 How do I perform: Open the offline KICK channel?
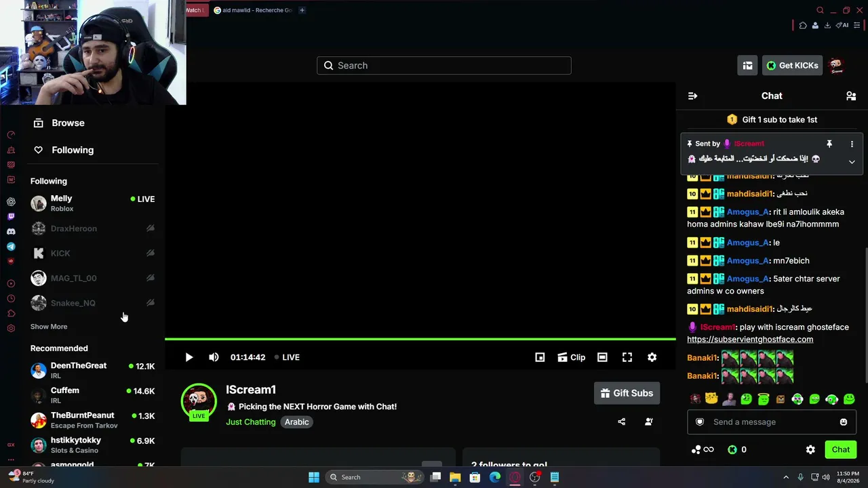coord(92,253)
